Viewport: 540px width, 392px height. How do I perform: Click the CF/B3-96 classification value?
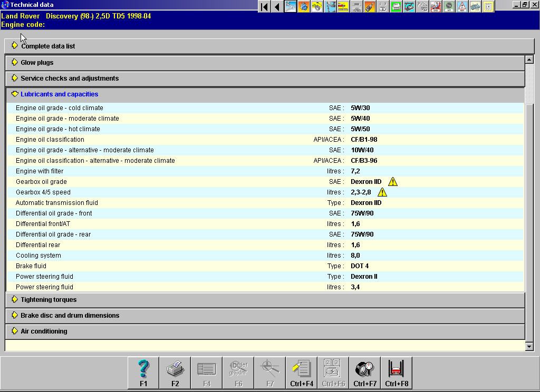(x=364, y=161)
